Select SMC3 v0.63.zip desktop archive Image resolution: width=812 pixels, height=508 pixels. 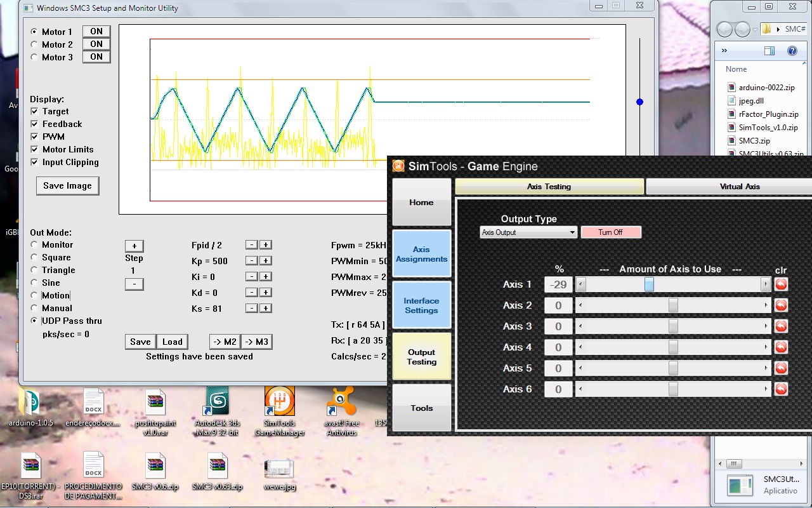pos(218,472)
